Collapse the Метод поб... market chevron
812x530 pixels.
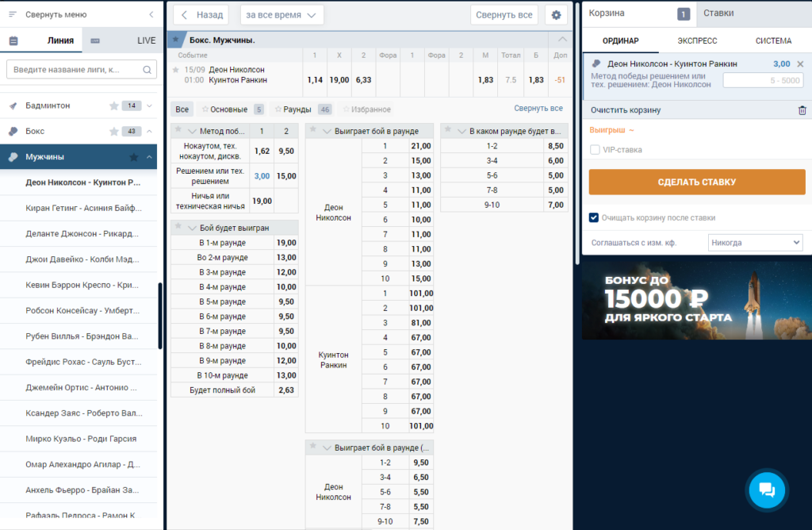[192, 132]
